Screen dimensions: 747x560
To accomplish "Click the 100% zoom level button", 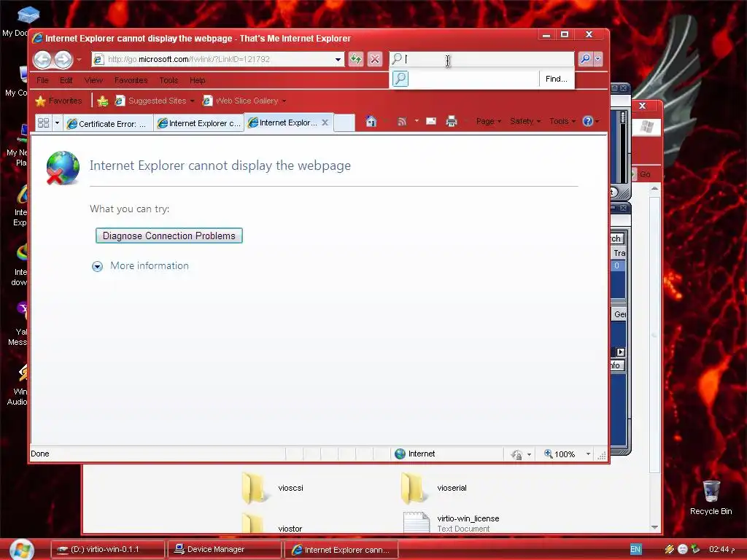I will 560,454.
